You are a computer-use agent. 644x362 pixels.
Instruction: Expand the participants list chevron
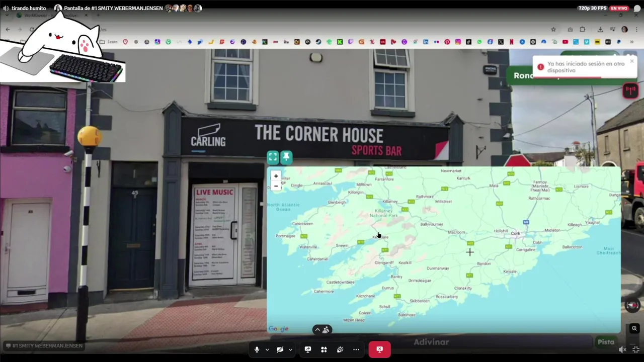[x=317, y=330]
